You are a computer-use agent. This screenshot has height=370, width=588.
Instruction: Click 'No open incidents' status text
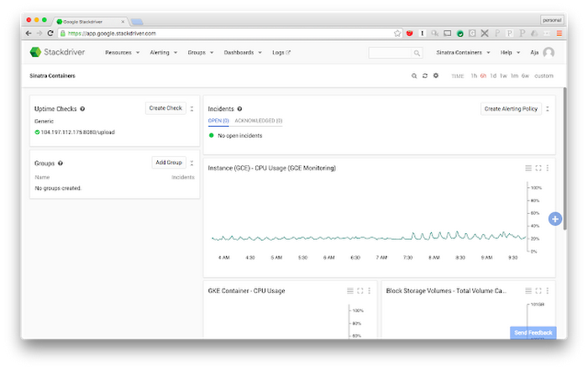click(240, 136)
